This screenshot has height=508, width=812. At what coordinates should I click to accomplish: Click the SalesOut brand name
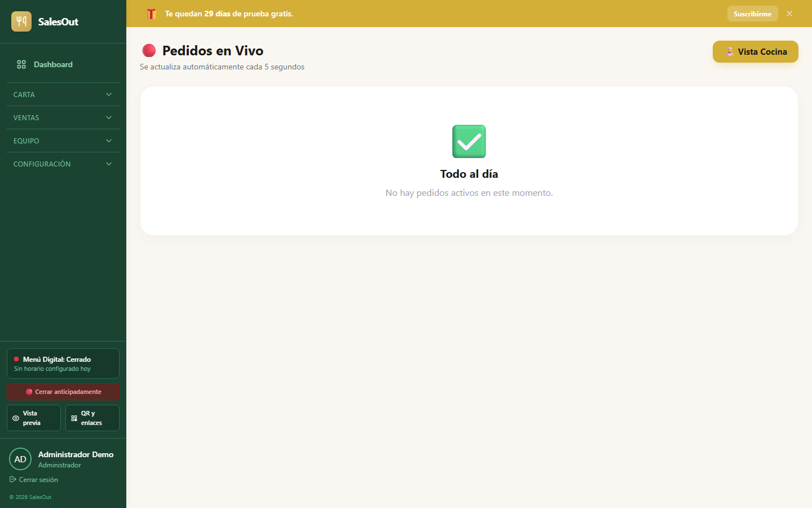point(58,21)
